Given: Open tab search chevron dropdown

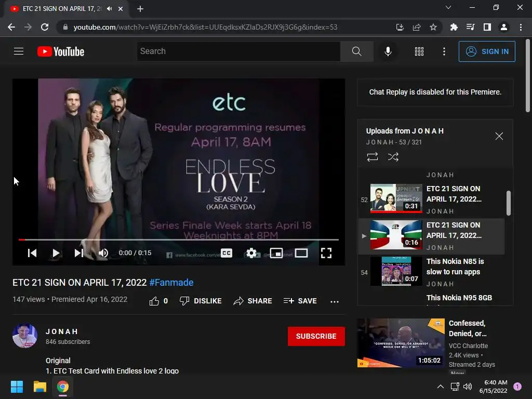Looking at the screenshot, I should pyautogui.click(x=448, y=7).
